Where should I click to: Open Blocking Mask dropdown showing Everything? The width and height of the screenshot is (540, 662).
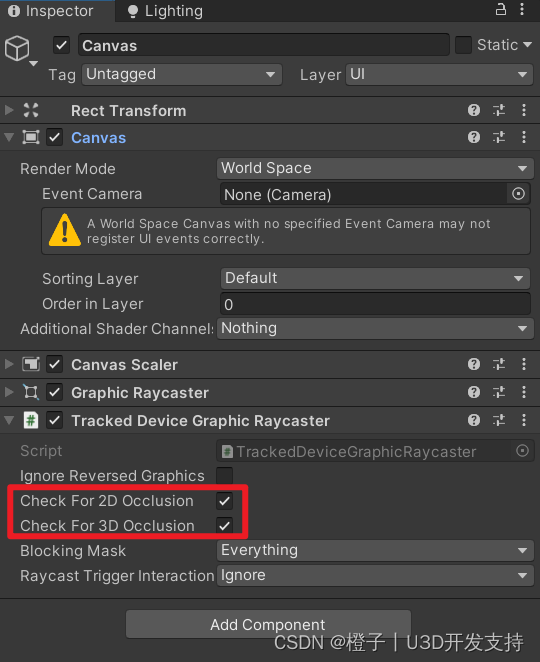tap(375, 550)
